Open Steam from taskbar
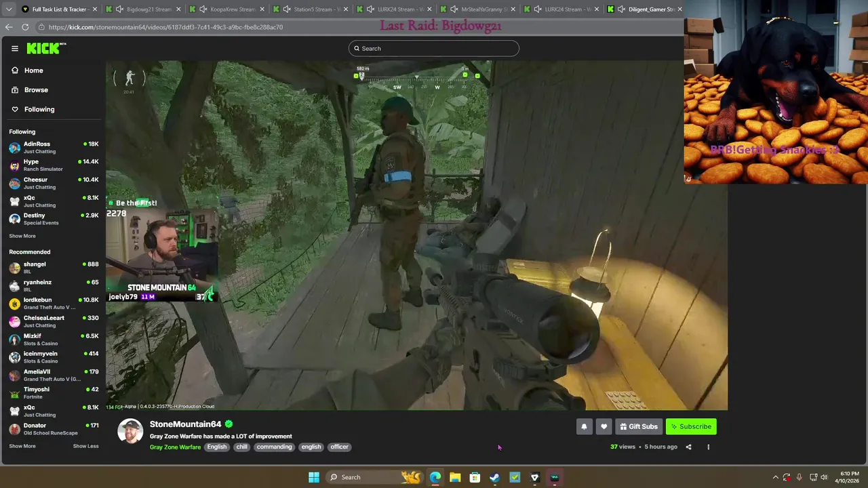 pyautogui.click(x=494, y=477)
